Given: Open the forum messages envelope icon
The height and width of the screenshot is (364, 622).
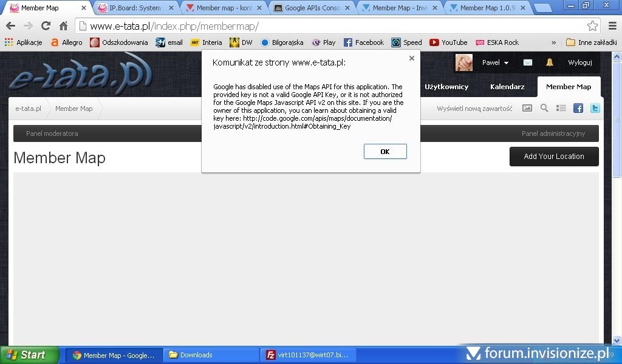Looking at the screenshot, I should [528, 62].
